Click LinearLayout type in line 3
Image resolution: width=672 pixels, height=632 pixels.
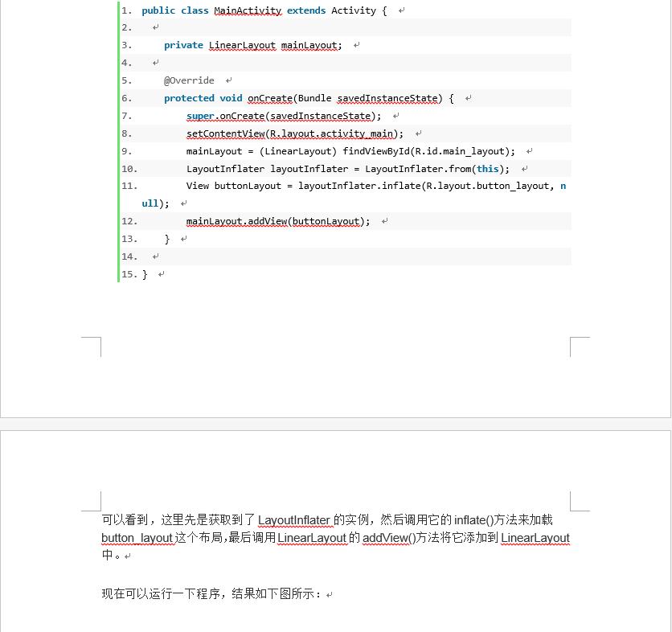(x=242, y=46)
